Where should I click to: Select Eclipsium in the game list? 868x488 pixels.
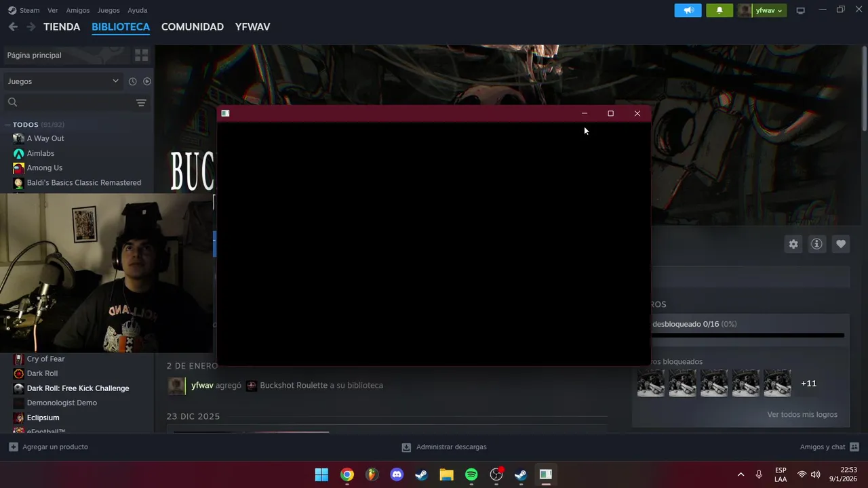click(43, 418)
